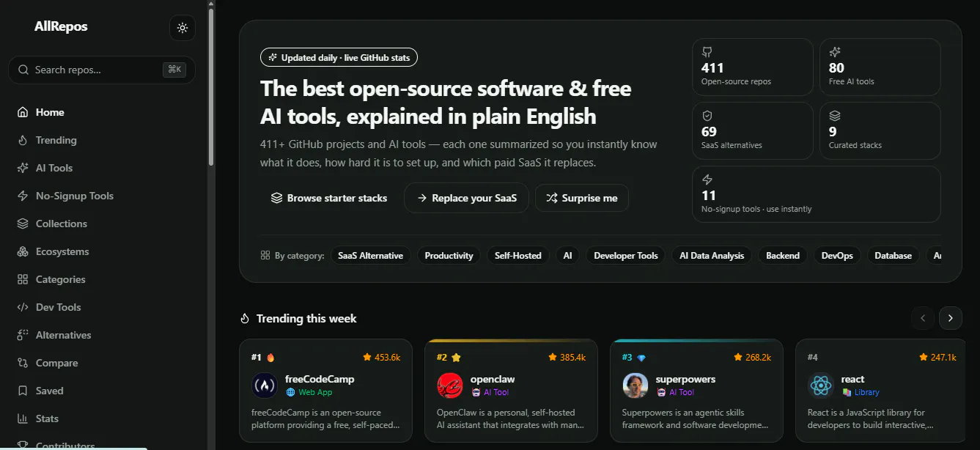Open the openclaw trending card title
The image size is (980, 450).
click(x=493, y=379)
